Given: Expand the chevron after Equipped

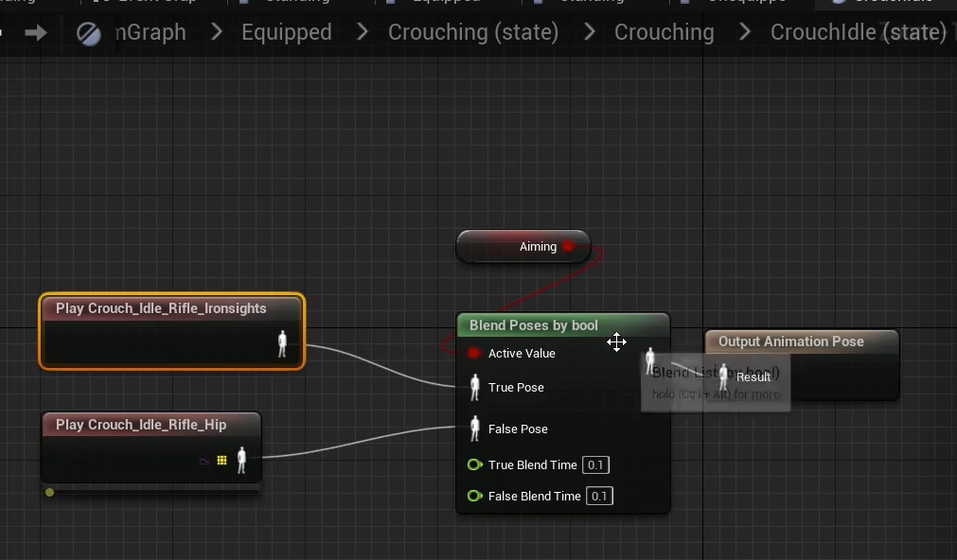Looking at the screenshot, I should tap(362, 32).
